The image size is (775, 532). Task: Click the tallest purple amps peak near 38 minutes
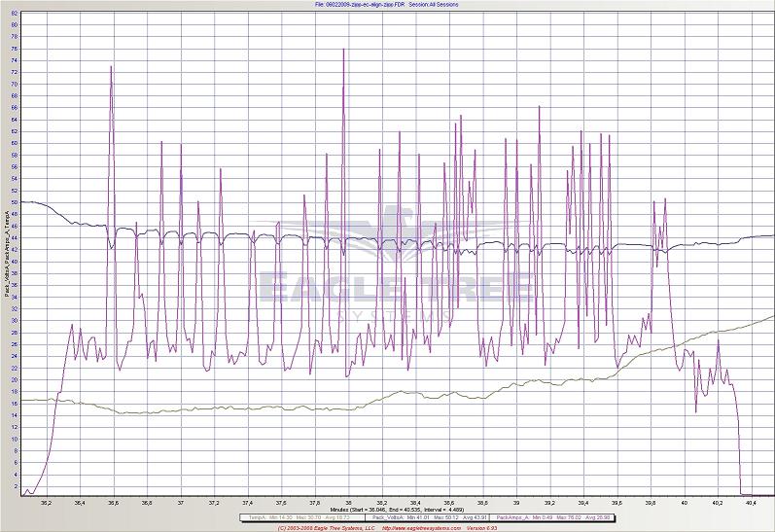[343, 50]
